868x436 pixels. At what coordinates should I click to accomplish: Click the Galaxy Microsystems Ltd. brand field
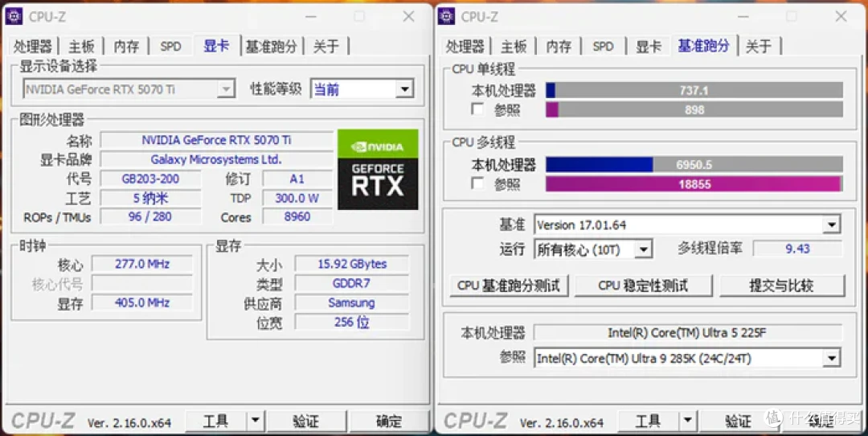[216, 159]
